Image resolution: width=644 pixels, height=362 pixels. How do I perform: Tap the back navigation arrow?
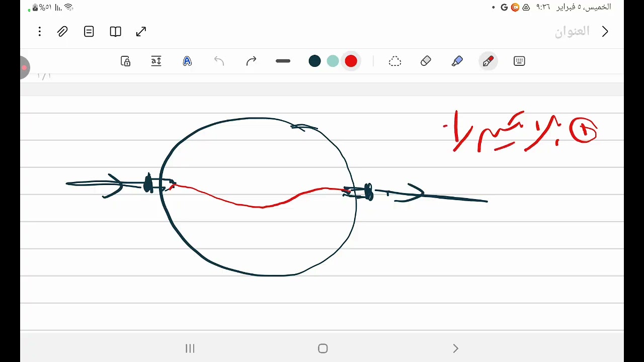(455, 348)
